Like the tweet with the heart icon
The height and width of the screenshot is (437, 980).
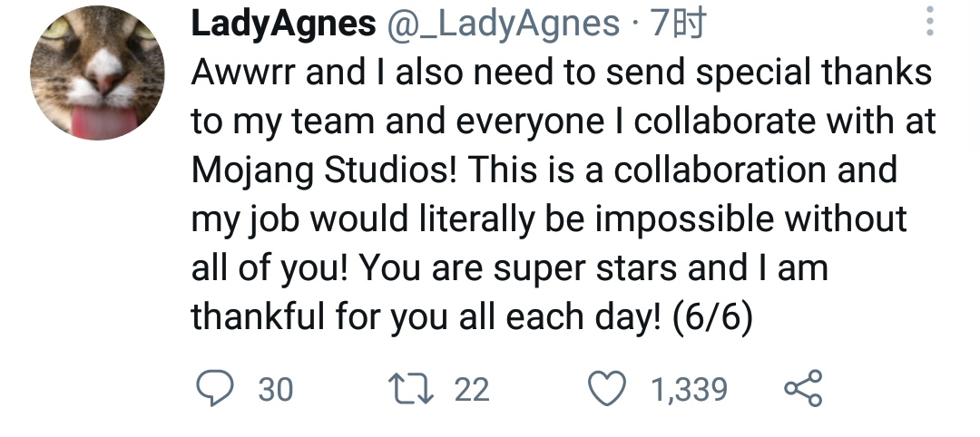606,389
